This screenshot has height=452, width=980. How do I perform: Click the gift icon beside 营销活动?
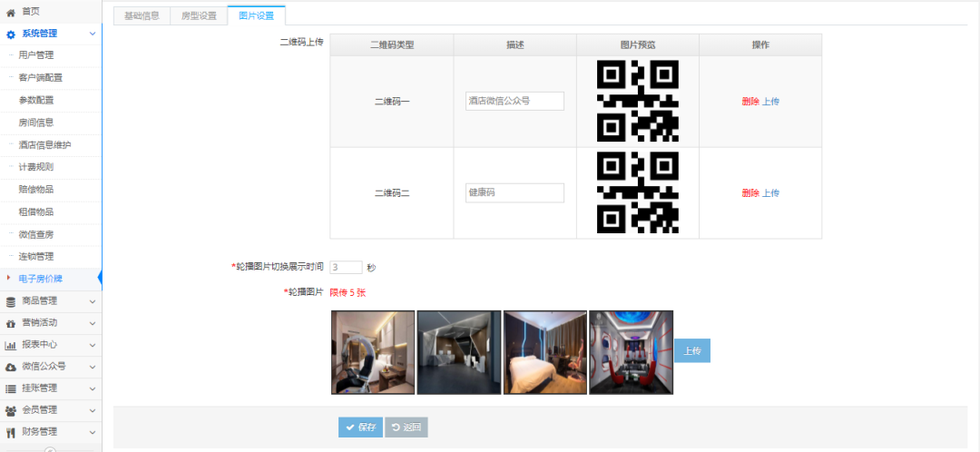click(x=11, y=323)
